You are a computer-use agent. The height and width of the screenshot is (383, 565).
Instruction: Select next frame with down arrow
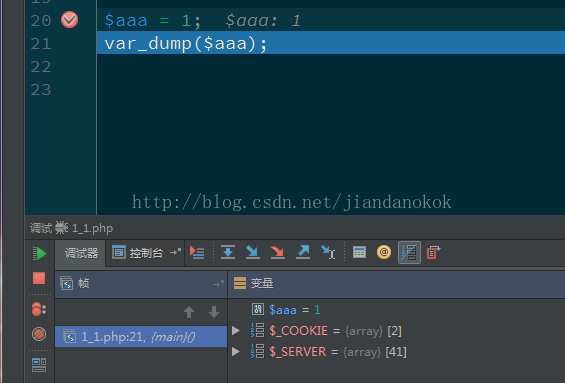(214, 312)
